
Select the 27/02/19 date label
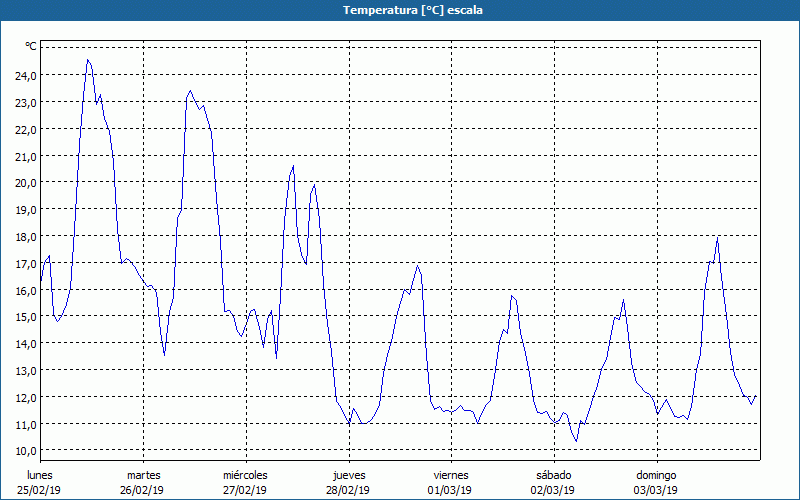245,490
